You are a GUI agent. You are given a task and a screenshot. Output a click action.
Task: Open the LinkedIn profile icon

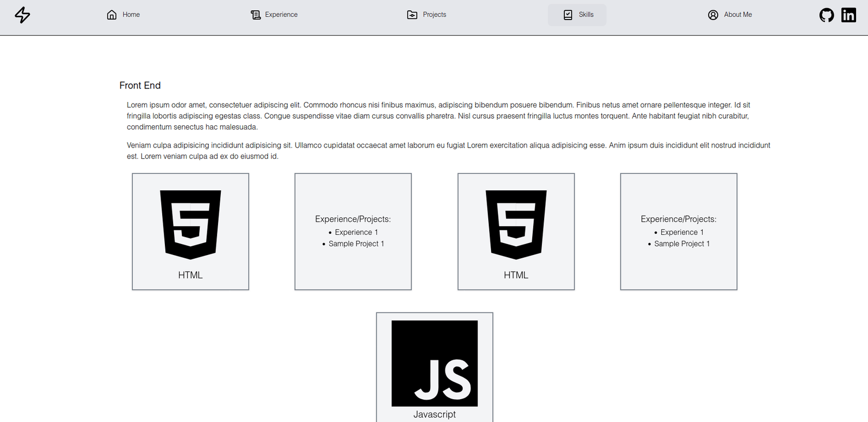tap(848, 15)
